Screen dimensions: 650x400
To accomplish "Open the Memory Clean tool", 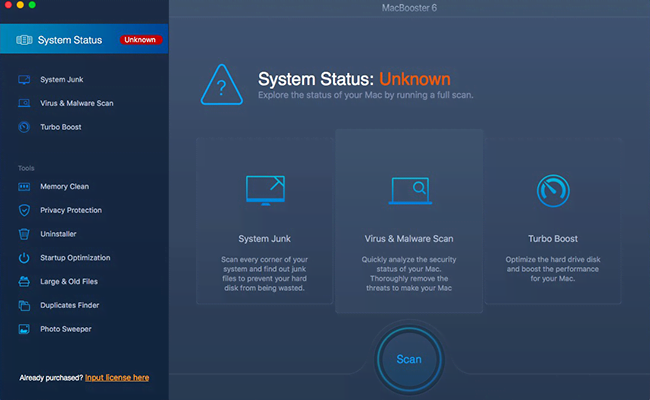I will point(64,187).
